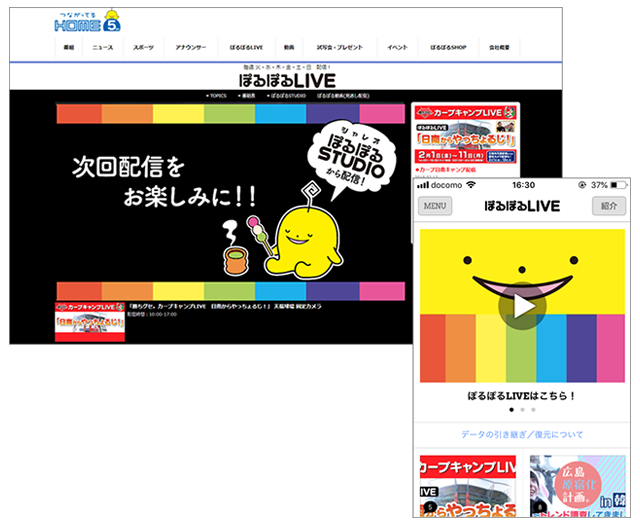The height and width of the screenshot is (525, 640).
Task: Open the カープキャンプLIVE thumbnail below the player
Action: (x=90, y=322)
